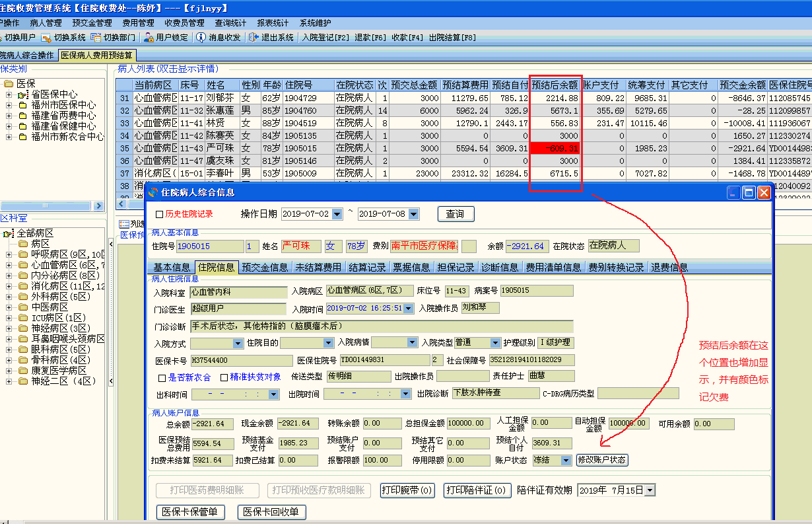Click 入院登记[F2] toolbar item
812x524 pixels.
pyautogui.click(x=325, y=38)
